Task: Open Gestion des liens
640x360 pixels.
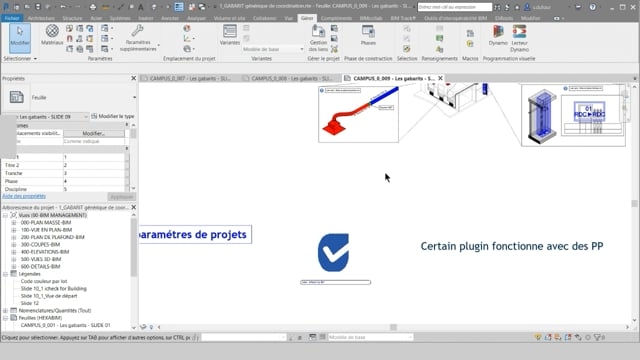Action: [318, 38]
